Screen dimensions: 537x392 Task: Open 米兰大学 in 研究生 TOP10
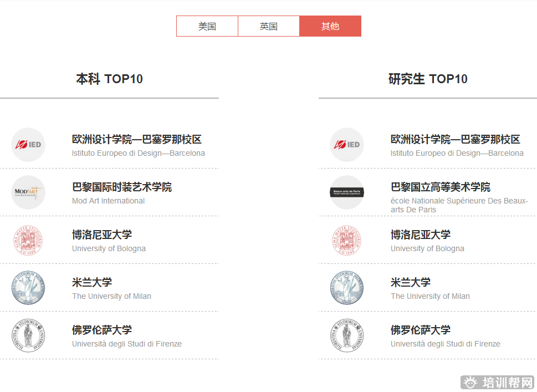click(410, 282)
